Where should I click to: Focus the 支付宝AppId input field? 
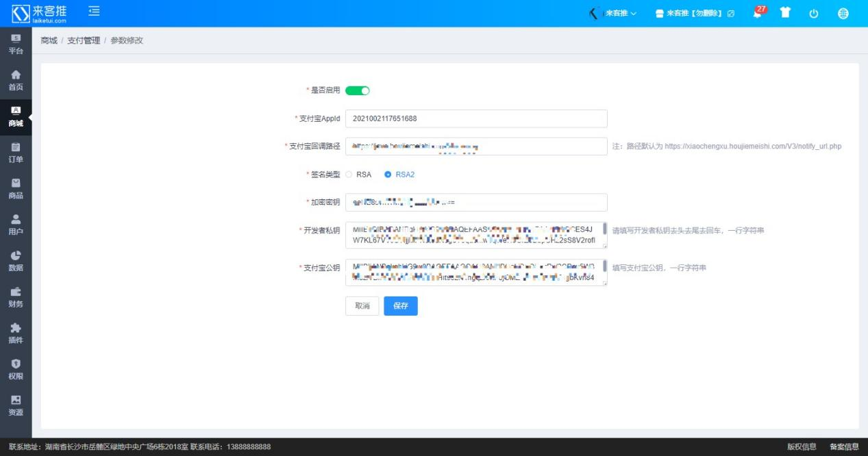(x=476, y=118)
